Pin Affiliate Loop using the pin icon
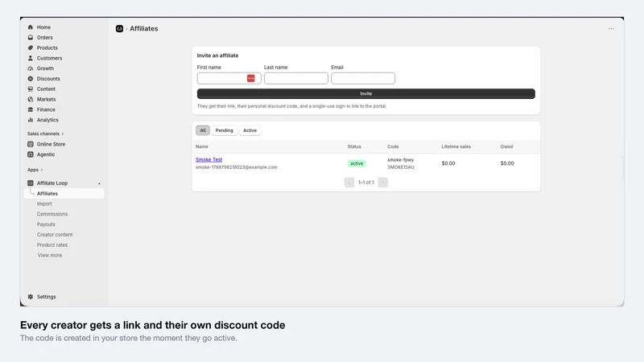The height and width of the screenshot is (362, 644). coord(99,183)
